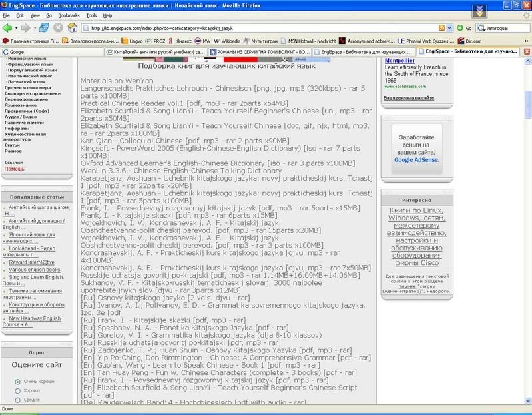Image resolution: width=532 pixels, height=415 pixels.
Task: Open the Home page icon
Action: coord(73,28)
